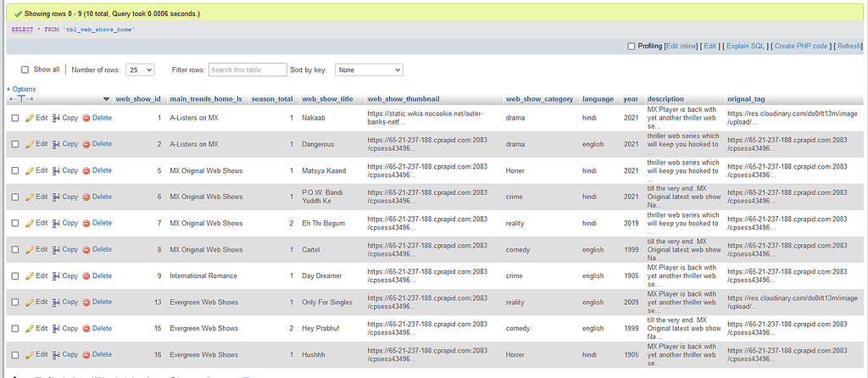Click the pencil Edit icon for Dangerous row
Screen dimensions: 868x378
coord(30,144)
